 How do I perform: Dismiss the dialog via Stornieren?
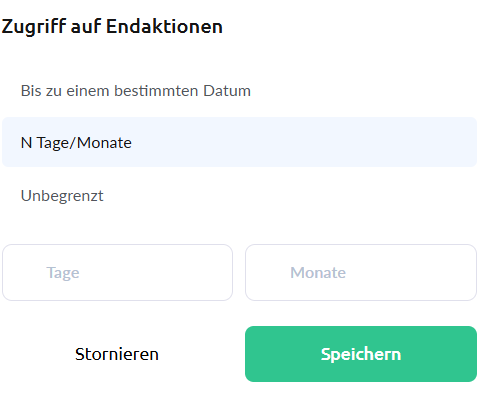117,354
